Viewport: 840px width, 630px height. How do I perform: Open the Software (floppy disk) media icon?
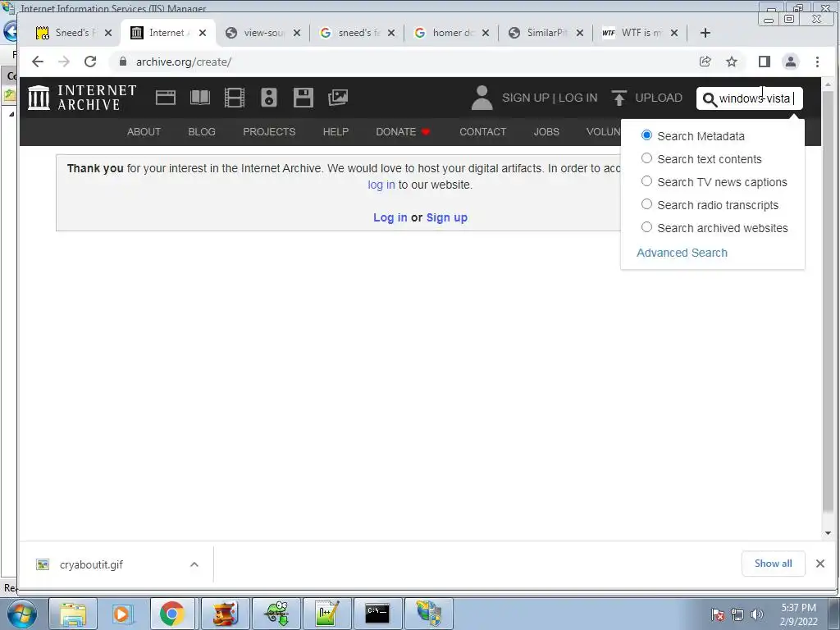(304, 98)
